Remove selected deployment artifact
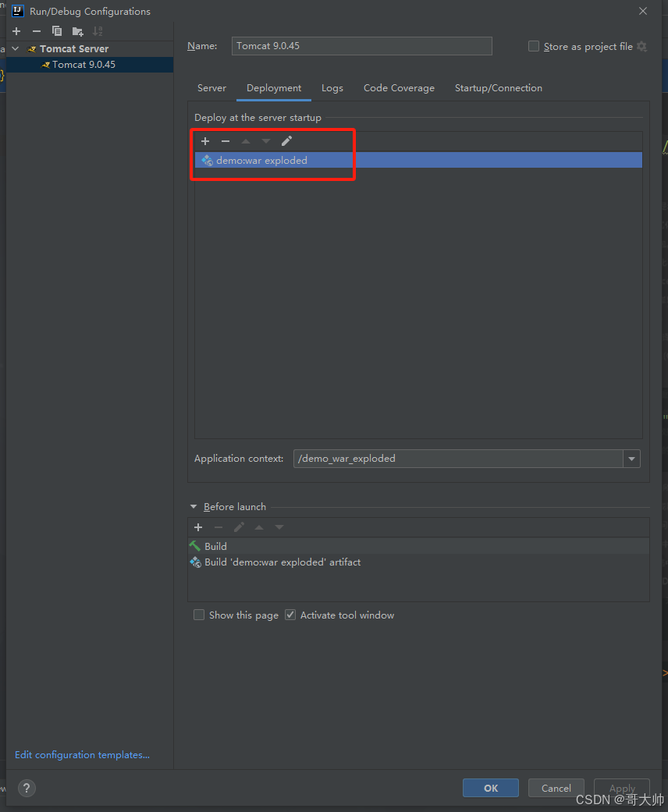668x812 pixels. pos(226,141)
